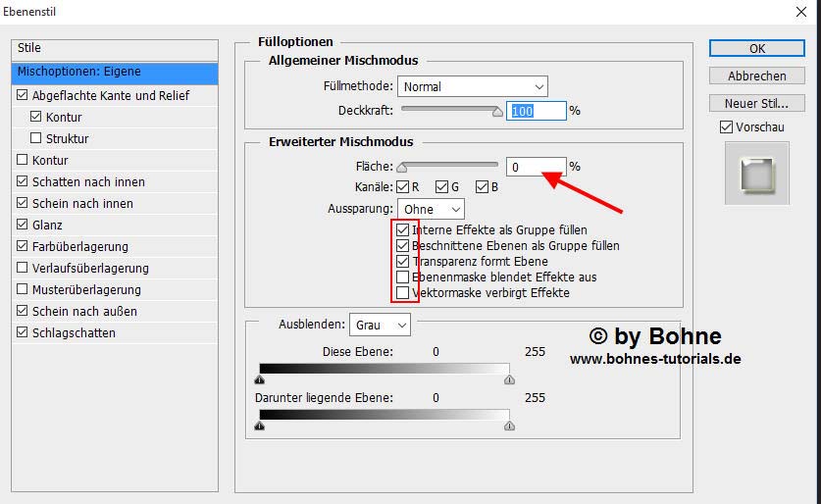Open the Ausblenden Grau dropdown
Viewport: 821px width, 504px height.
click(382, 325)
